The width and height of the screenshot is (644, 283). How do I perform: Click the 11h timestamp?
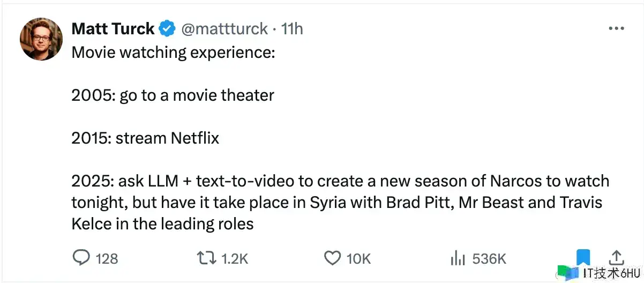tap(292, 29)
